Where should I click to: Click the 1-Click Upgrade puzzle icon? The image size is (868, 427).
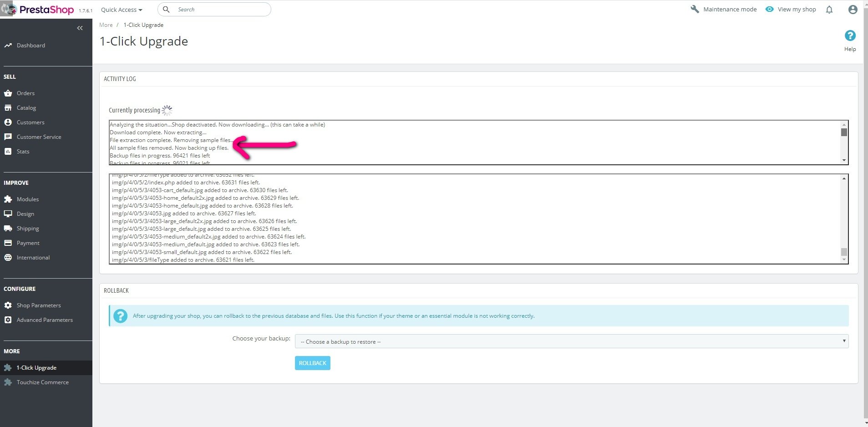coord(8,368)
